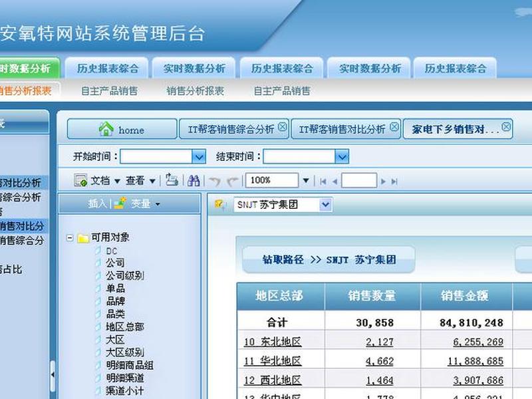The image size is (532, 399).
Task: Select 渠道小计 in object tree
Action: click(125, 390)
